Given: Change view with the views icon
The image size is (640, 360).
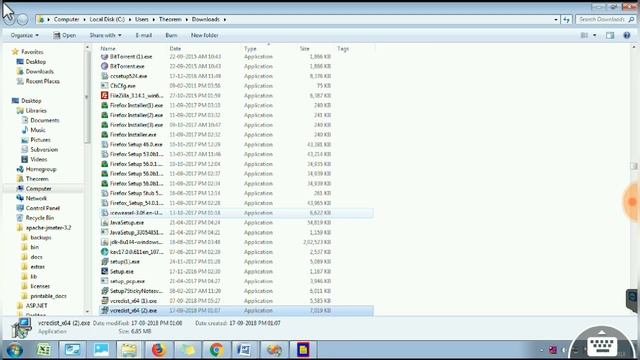Looking at the screenshot, I should 584,36.
